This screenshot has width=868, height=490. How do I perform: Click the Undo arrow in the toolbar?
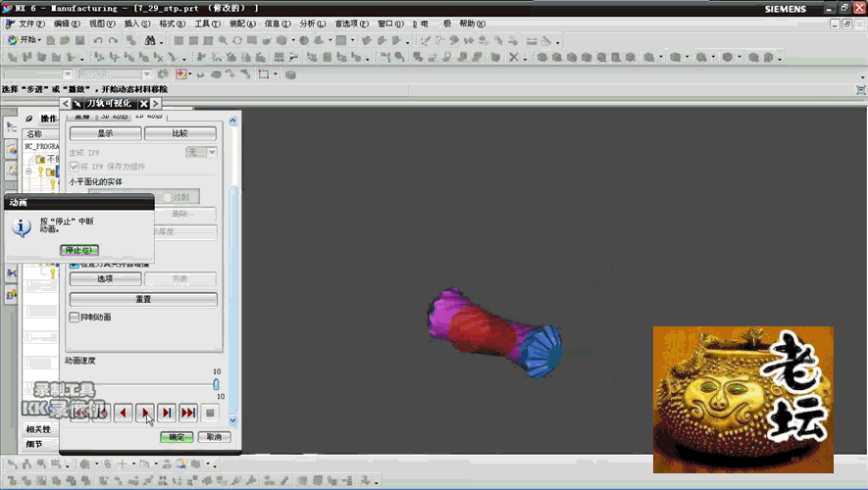point(97,41)
